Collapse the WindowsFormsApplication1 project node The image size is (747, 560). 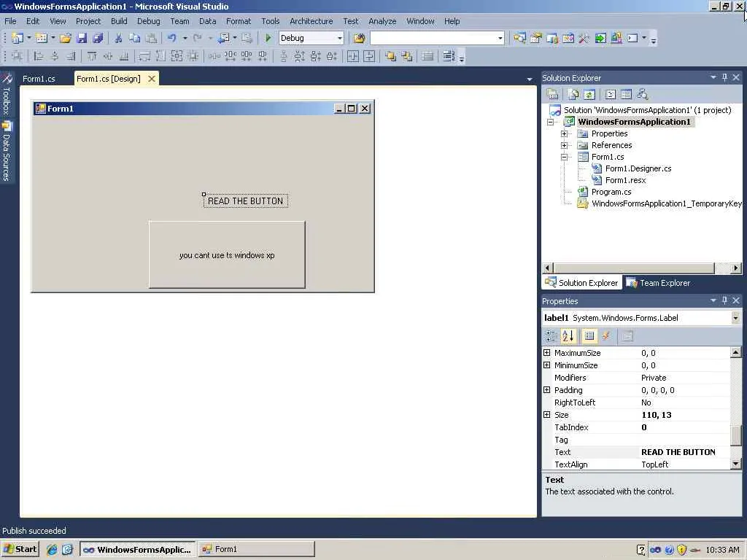pyautogui.click(x=550, y=122)
